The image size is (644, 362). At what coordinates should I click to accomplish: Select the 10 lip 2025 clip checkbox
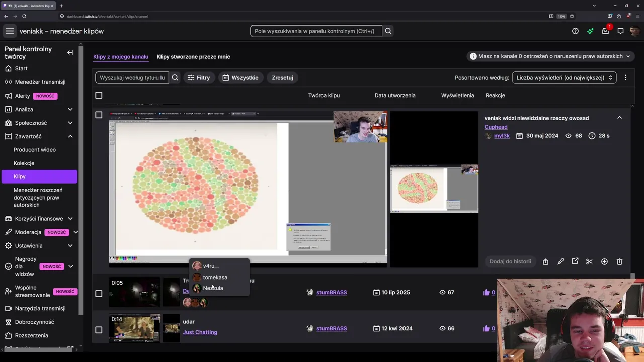99,293
